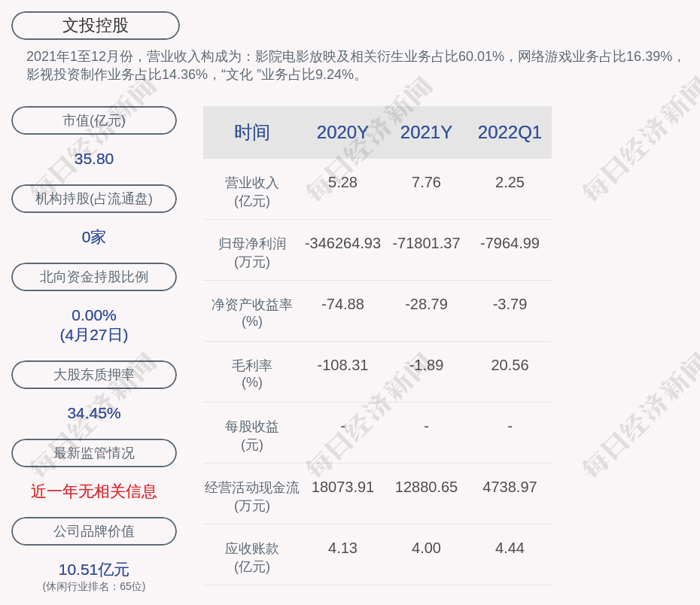Select the 市值(亿元) label pill
Image resolution: width=700 pixels, height=605 pixels.
click(x=94, y=120)
